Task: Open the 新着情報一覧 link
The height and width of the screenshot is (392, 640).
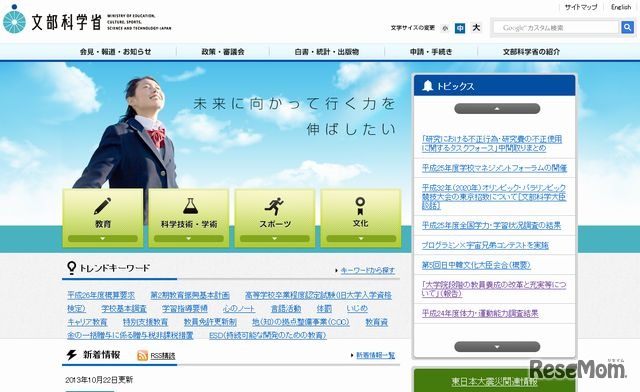Action: tap(376, 355)
